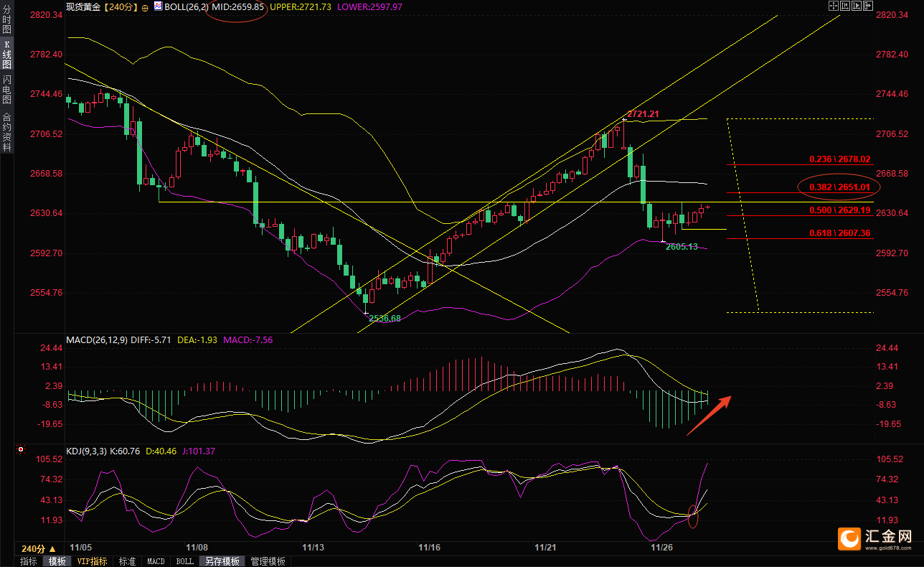Choose the BOLL template button
The height and width of the screenshot is (567, 924).
(184, 561)
